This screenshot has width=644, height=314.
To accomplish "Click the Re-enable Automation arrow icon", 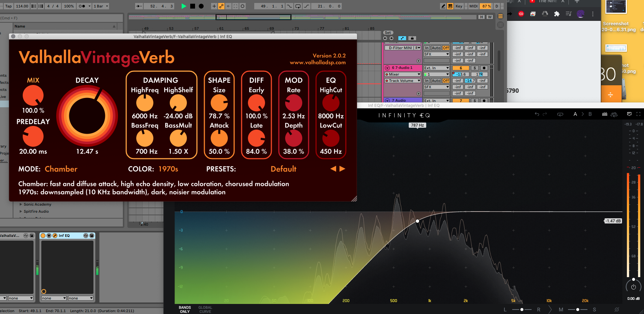I will coord(228,6).
